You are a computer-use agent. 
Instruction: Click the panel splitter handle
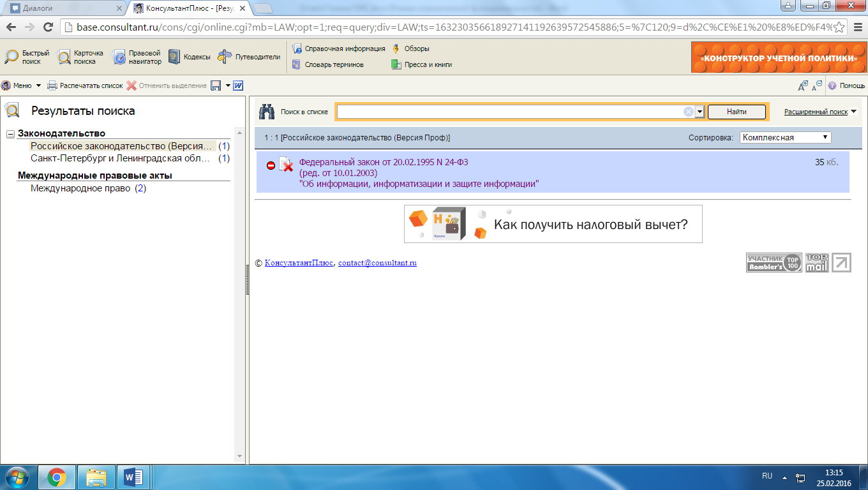(x=247, y=279)
